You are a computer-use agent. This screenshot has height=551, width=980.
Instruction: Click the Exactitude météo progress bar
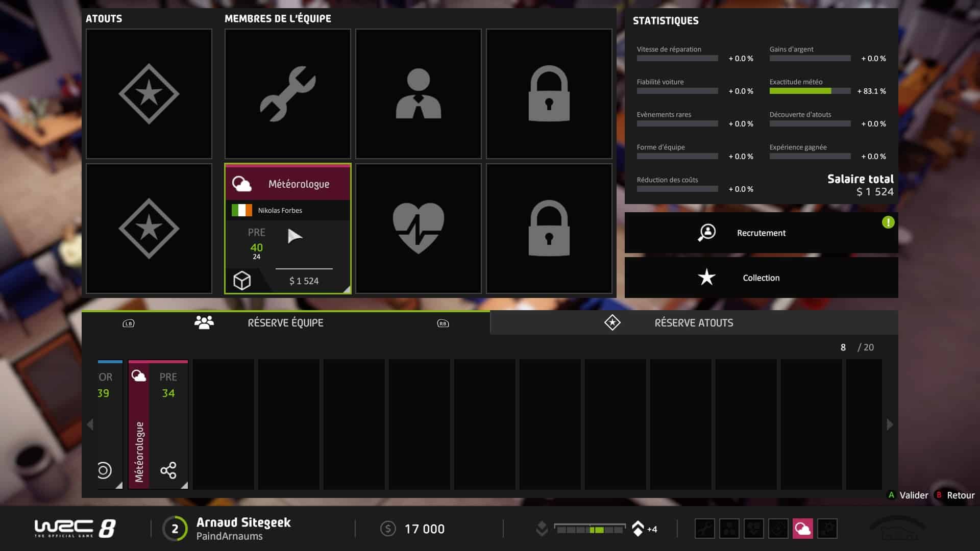point(810,91)
